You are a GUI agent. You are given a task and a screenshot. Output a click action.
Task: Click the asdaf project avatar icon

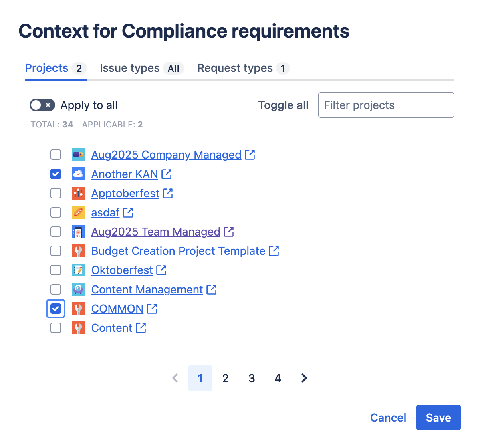pyautogui.click(x=78, y=212)
